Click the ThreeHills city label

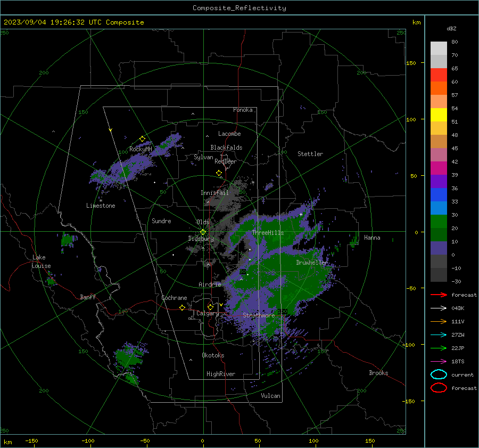tap(268, 233)
